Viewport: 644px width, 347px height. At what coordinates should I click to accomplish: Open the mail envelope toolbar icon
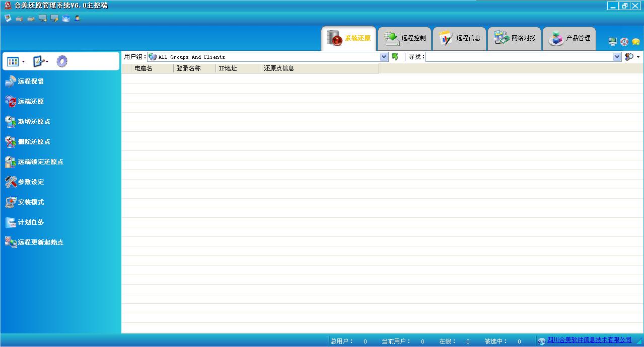click(x=66, y=18)
